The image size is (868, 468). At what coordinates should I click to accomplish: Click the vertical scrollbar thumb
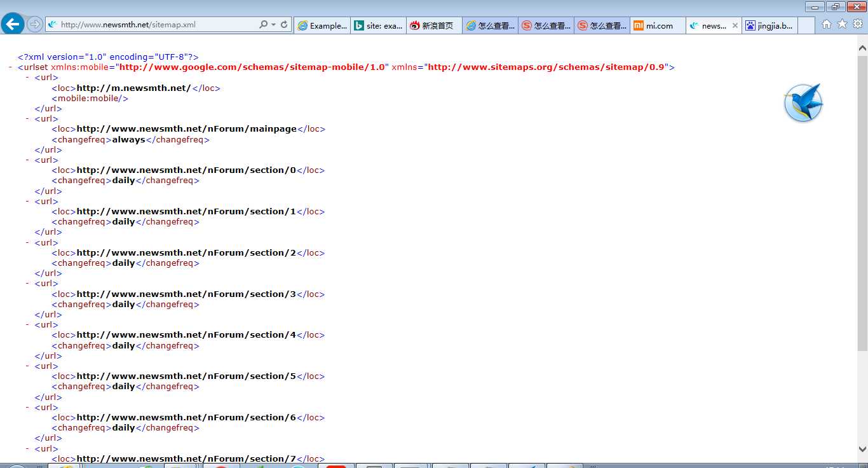click(x=862, y=203)
